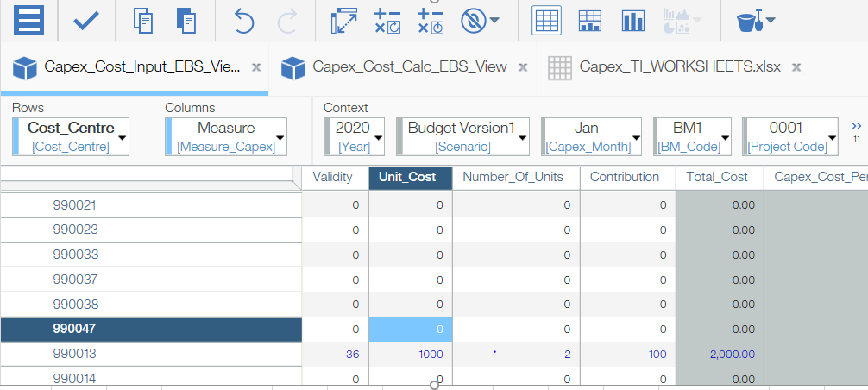Switch to the Capex_Cost_Calc_EBS_View tab
Image resolution: width=868 pixels, height=390 pixels.
click(409, 66)
